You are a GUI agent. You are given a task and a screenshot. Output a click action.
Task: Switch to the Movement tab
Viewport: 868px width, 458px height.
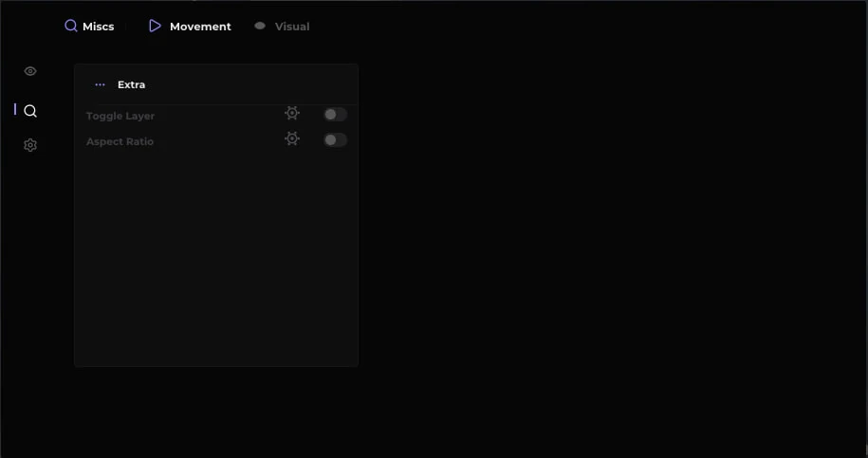[x=190, y=27]
